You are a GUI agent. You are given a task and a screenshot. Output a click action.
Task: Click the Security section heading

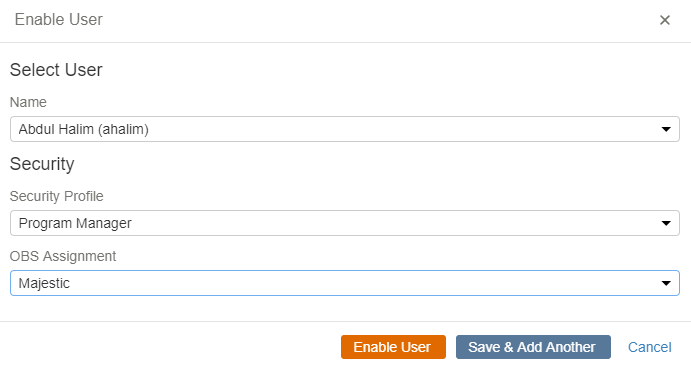[x=42, y=164]
